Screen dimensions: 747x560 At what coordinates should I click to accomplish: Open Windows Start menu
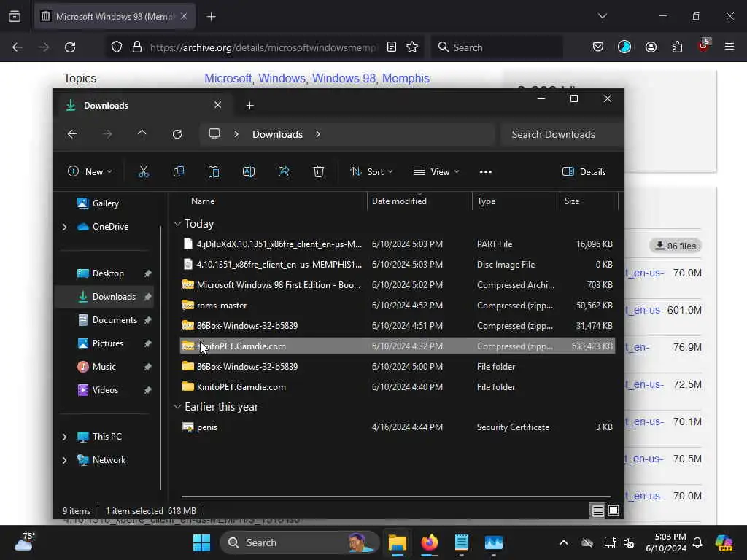[x=201, y=542]
